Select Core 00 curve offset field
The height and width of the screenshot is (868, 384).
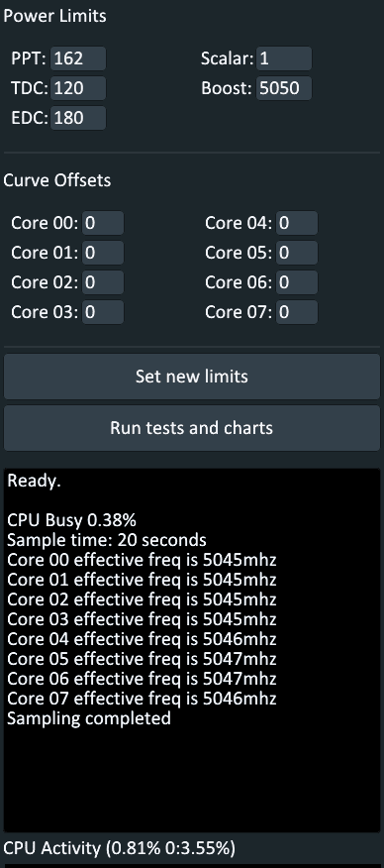coord(103,223)
